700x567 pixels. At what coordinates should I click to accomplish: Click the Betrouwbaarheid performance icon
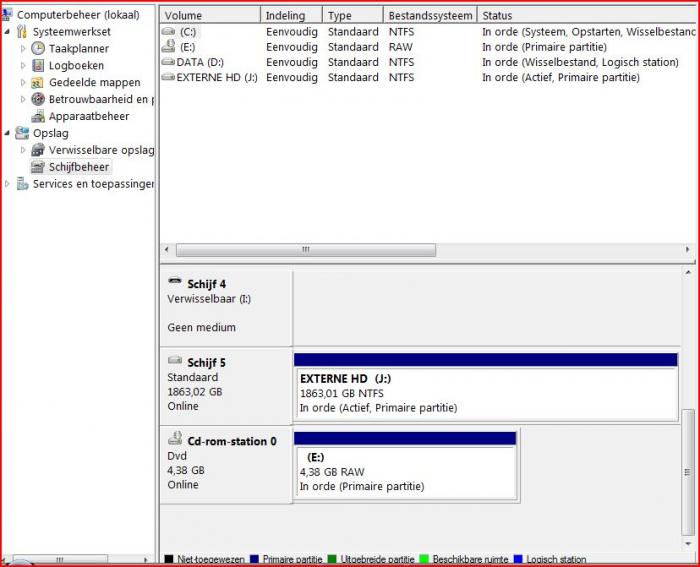38,99
